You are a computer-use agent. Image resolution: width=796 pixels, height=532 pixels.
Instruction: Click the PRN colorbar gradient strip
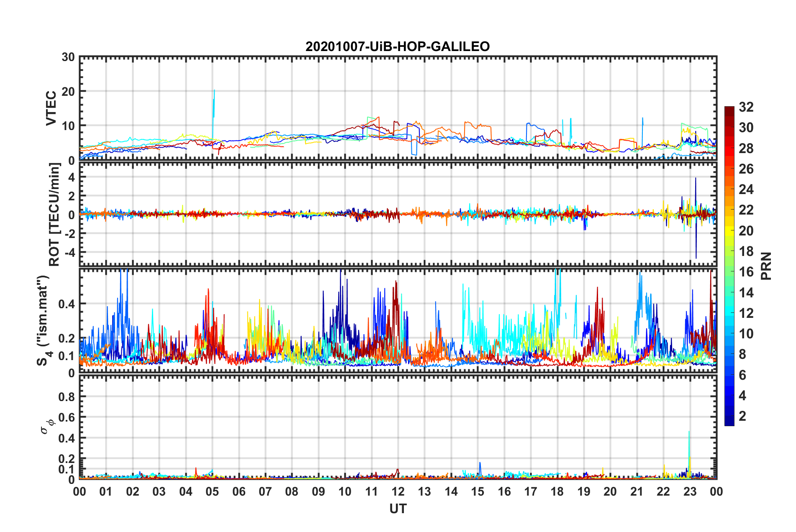tap(729, 266)
